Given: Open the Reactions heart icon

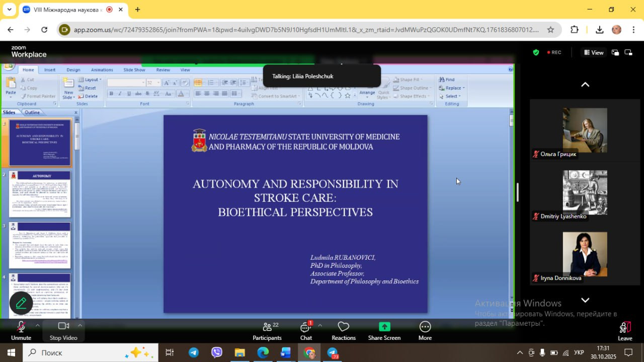Looking at the screenshot, I should [344, 327].
